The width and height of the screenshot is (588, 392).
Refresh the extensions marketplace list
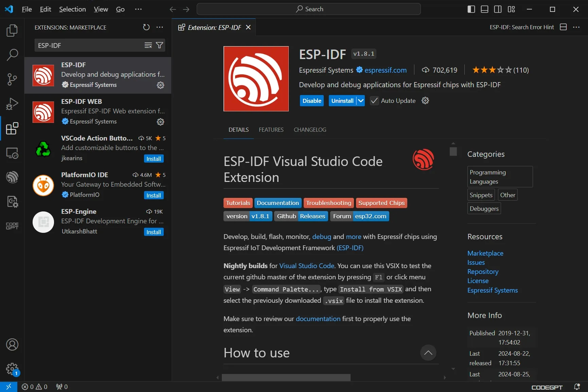146,27
